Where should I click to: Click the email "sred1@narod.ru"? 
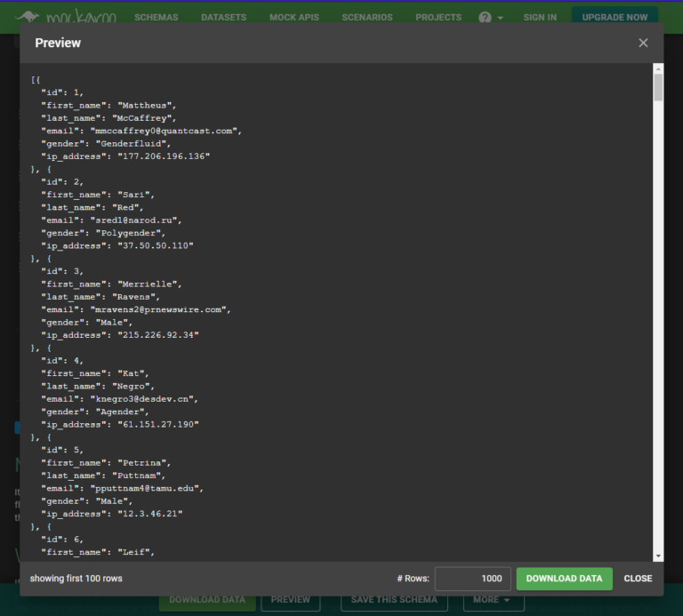click(133, 220)
